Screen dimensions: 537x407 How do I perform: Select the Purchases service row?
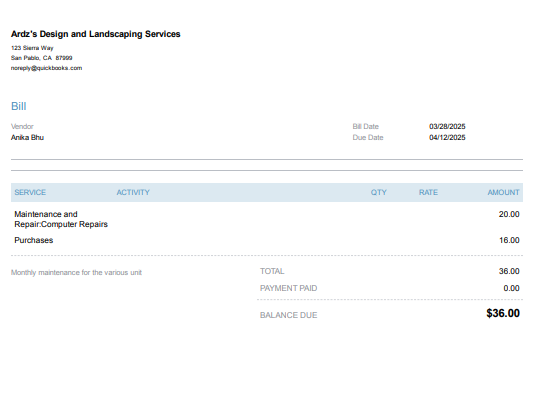pos(267,240)
